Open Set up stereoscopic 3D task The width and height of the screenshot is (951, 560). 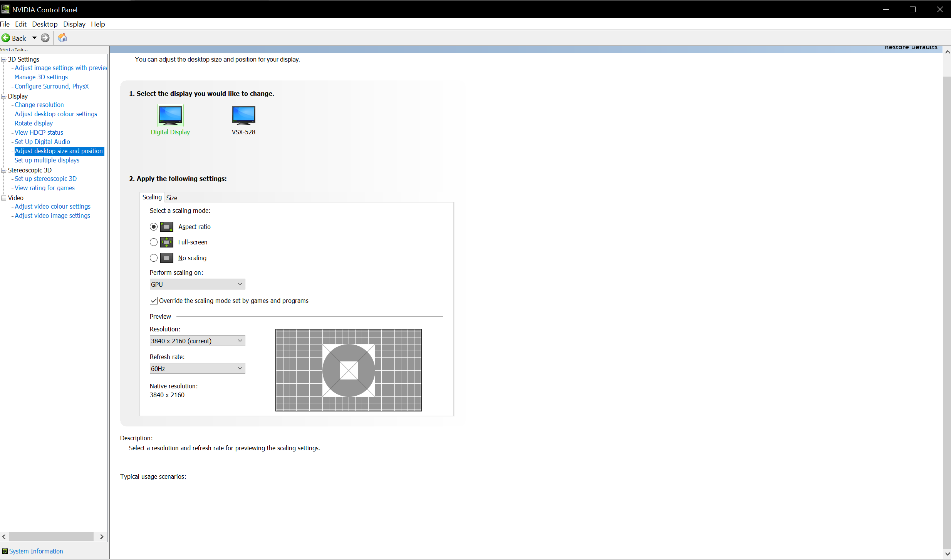46,179
